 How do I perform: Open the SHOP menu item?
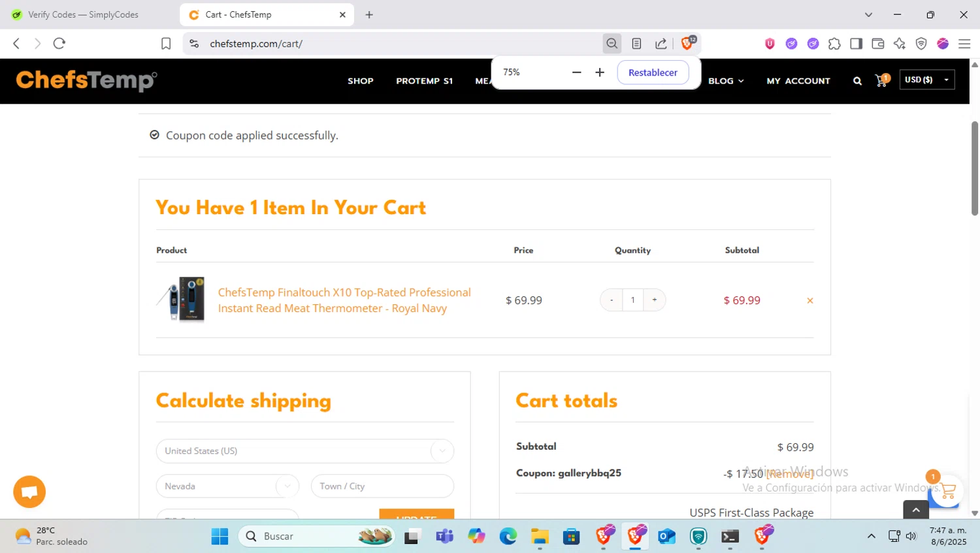click(361, 81)
